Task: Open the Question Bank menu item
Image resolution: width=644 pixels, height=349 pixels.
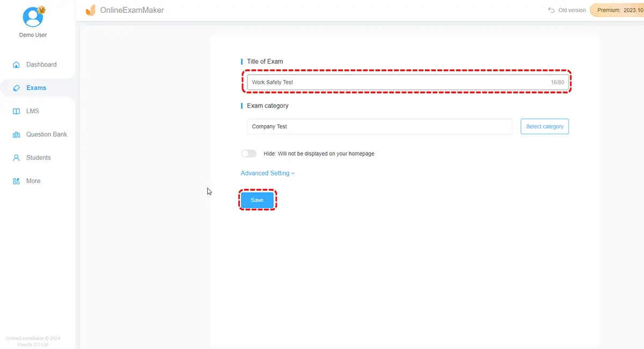Action: tap(46, 135)
